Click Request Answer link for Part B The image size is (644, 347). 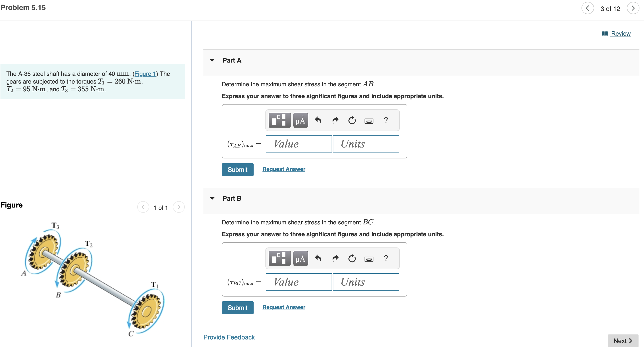pos(283,307)
